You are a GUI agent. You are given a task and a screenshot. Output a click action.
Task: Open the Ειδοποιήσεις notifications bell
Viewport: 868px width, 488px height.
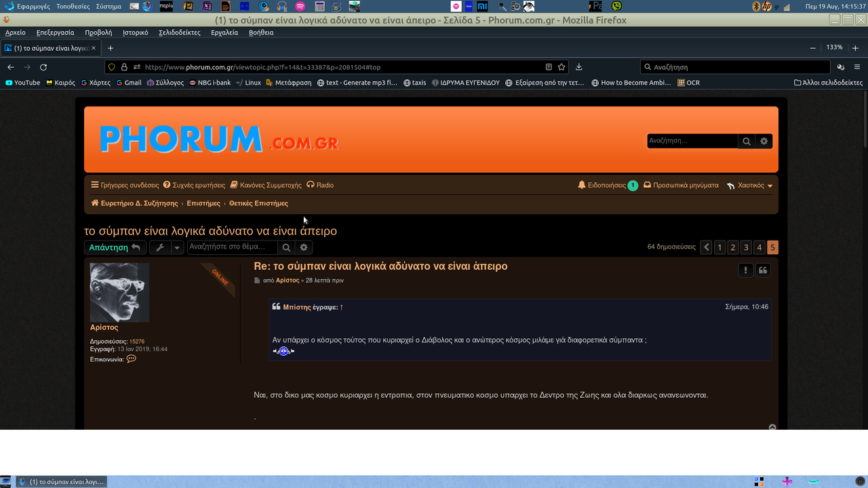pyautogui.click(x=608, y=185)
